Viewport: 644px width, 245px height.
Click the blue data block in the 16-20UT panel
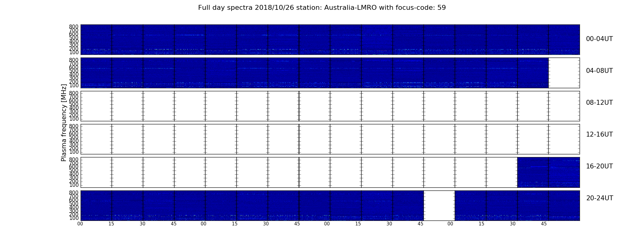point(548,172)
